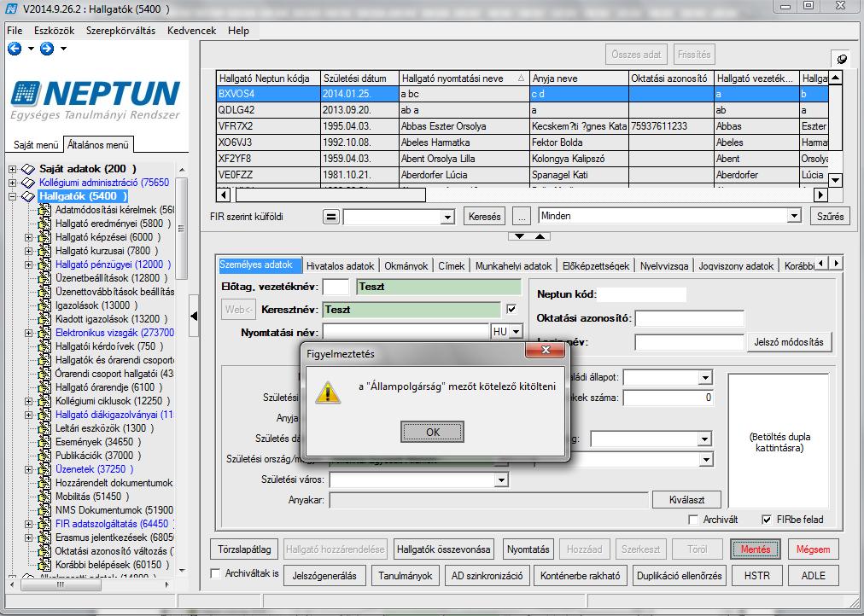
Task: Open the FIR szerint külföldi value dropdown
Action: click(x=447, y=217)
